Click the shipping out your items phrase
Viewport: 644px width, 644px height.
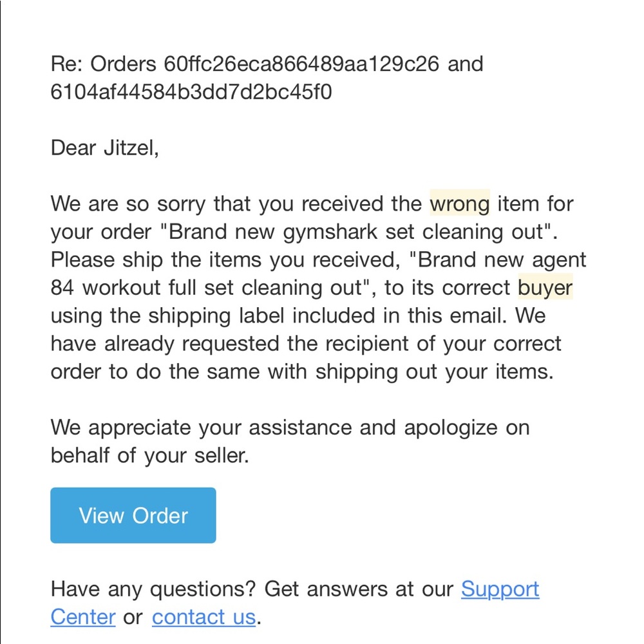434,372
